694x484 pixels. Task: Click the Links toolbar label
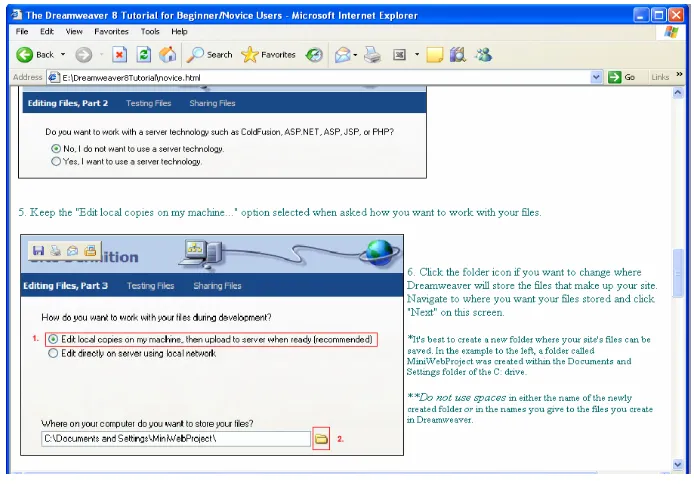(x=660, y=77)
